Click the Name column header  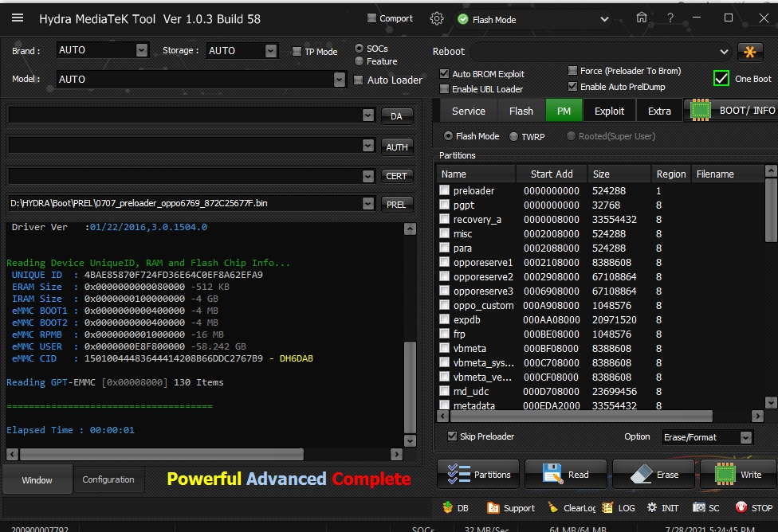point(476,174)
